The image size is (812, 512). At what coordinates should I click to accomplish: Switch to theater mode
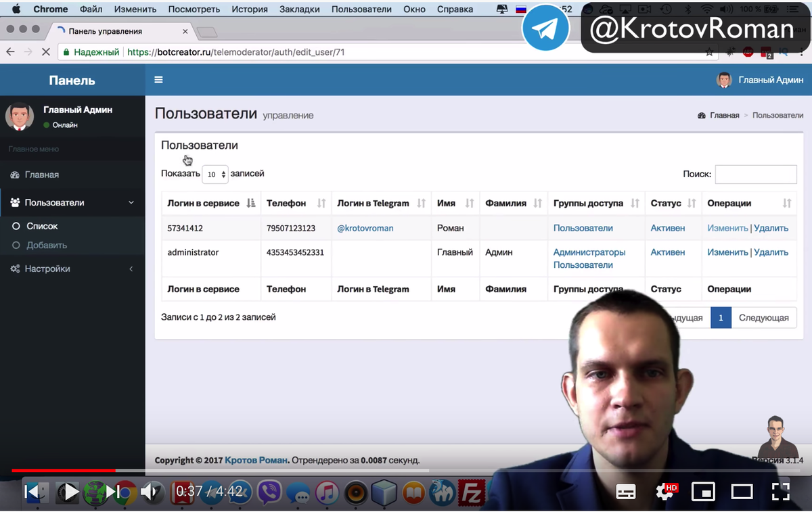pyautogui.click(x=742, y=492)
